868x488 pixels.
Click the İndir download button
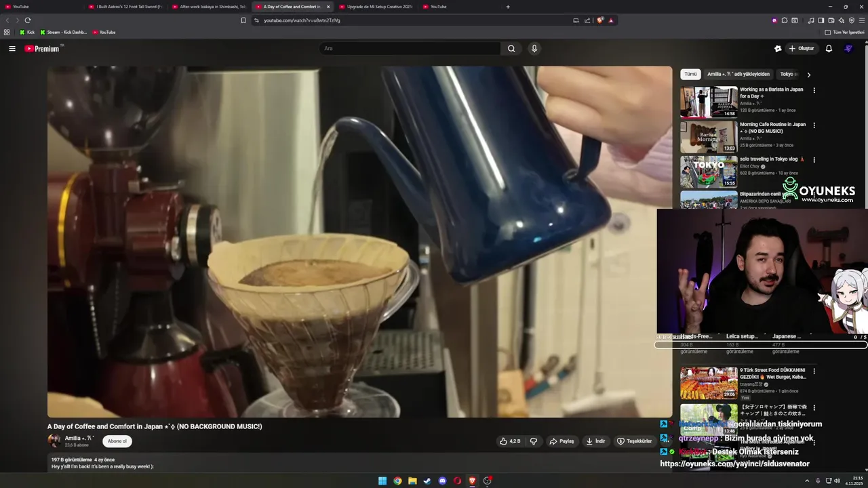pyautogui.click(x=595, y=441)
